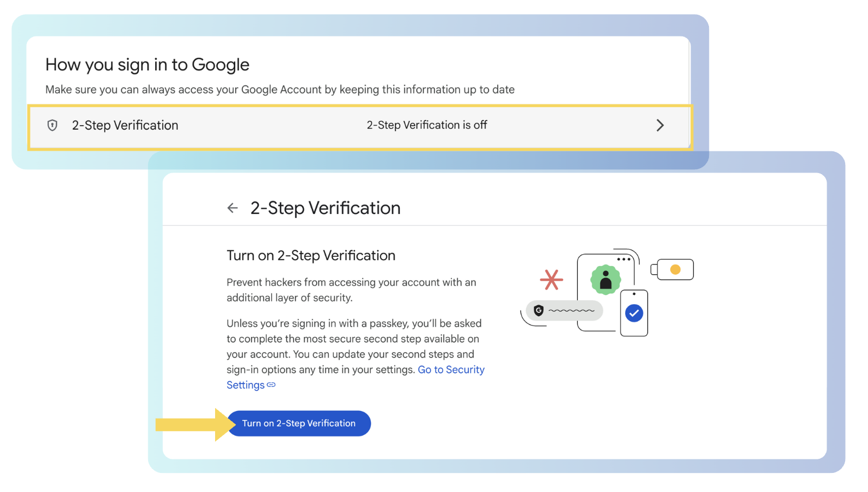Expand the 2-Step Verification row chevron
The height and width of the screenshot is (492, 868).
[x=660, y=126]
